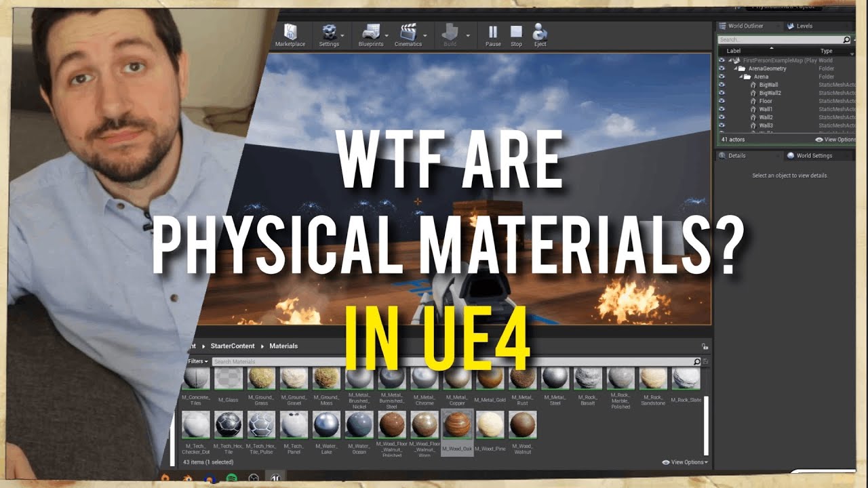Screen dimensions: 868x488
Task: Open the Cinematics toolbar button
Action: (408, 35)
